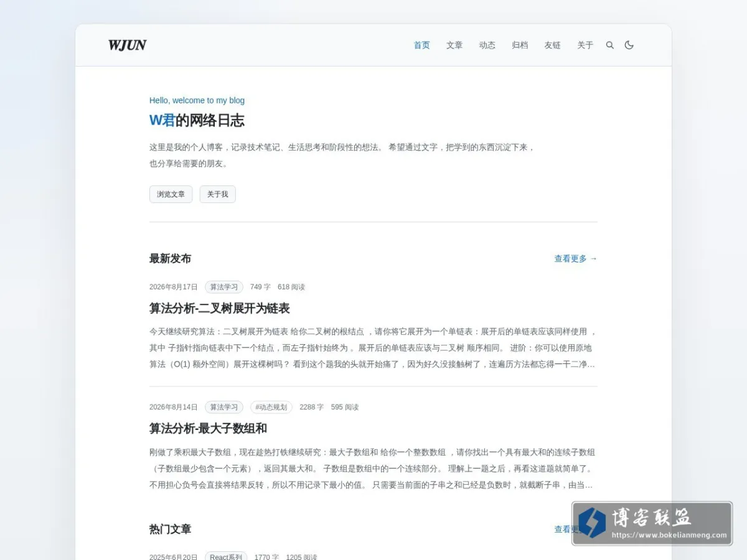This screenshot has height=560, width=747.
Task: Click the 浏览文章 button
Action: click(x=171, y=194)
